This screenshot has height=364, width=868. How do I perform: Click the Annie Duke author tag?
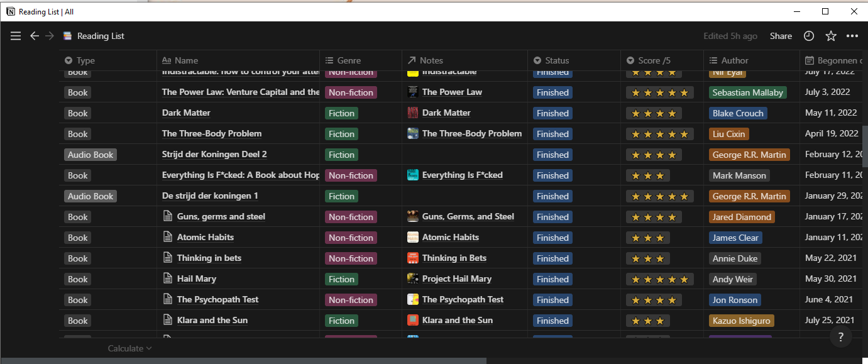735,258
